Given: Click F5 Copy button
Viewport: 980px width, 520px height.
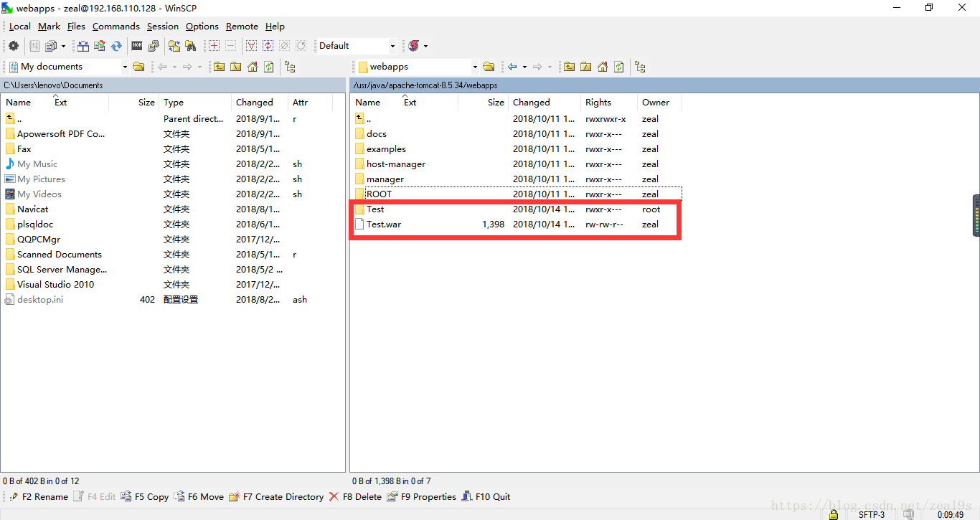Looking at the screenshot, I should pyautogui.click(x=145, y=496).
